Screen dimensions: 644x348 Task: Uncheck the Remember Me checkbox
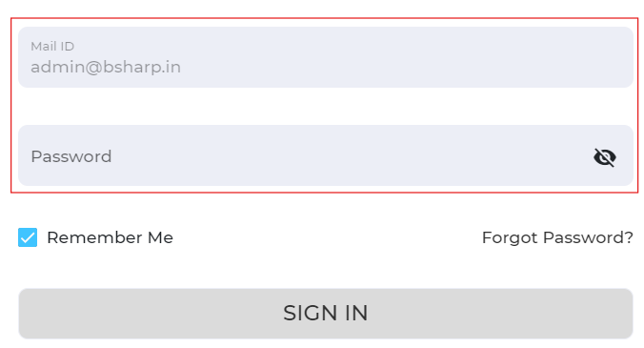coord(28,237)
